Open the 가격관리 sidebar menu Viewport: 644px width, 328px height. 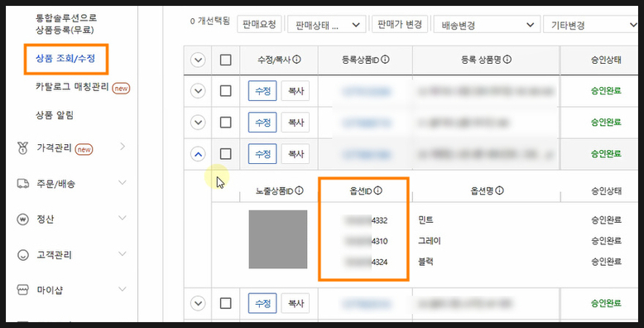(54, 148)
